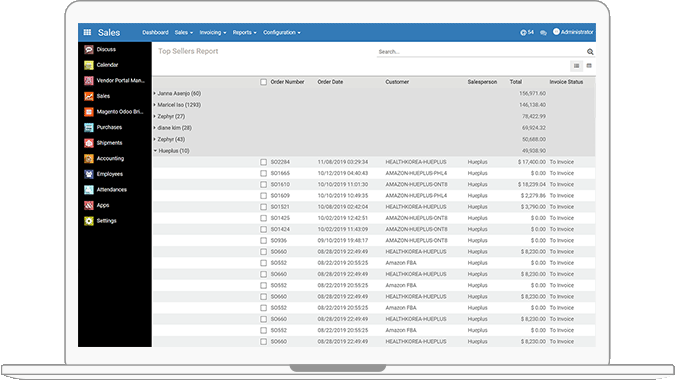Viewport: 675px width, 380px height.
Task: Open the Magento Odoo Bridge icon
Action: [89, 112]
